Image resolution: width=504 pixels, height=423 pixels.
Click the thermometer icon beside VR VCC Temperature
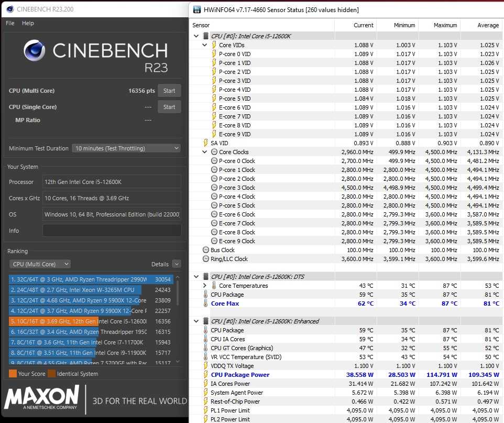coord(205,357)
